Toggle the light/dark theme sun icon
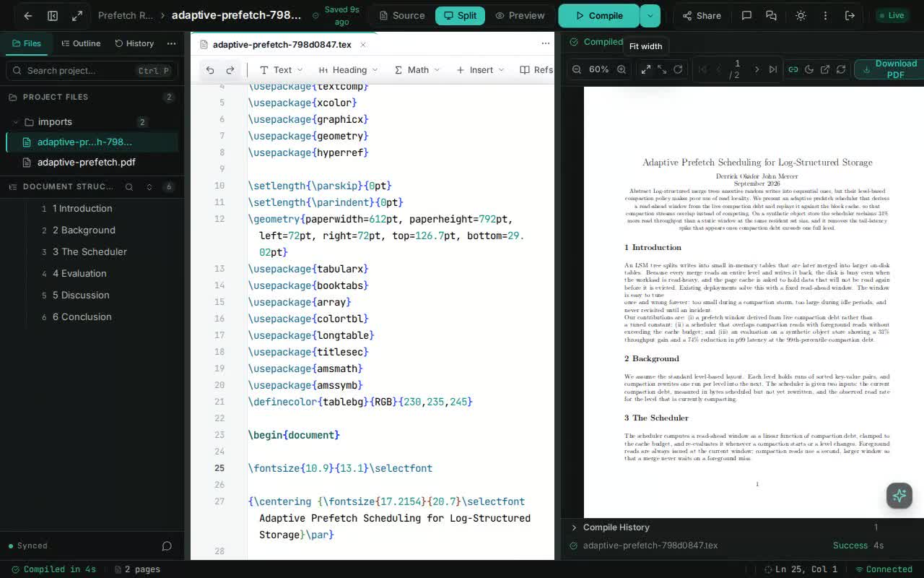The width and height of the screenshot is (924, 578). point(801,15)
